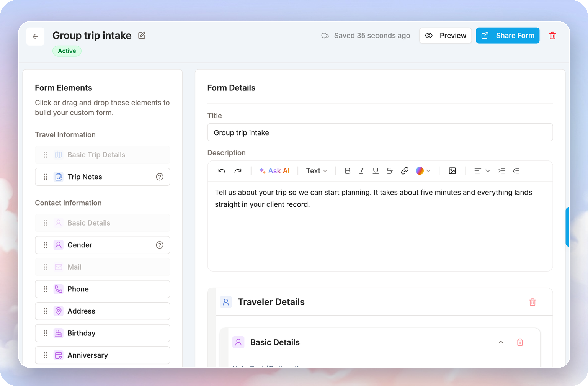This screenshot has height=386, width=588.
Task: Open the Text style dropdown
Action: click(317, 171)
